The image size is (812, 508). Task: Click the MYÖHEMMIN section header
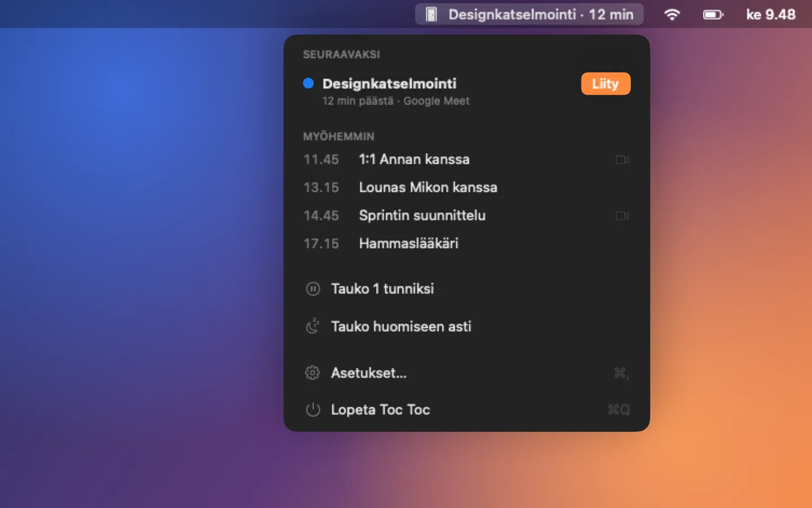(339, 137)
